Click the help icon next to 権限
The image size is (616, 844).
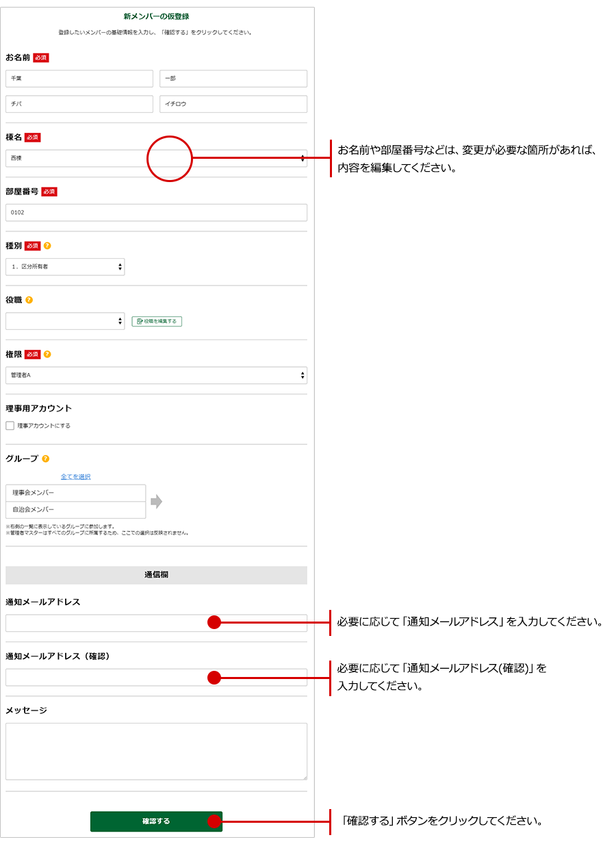pos(47,355)
